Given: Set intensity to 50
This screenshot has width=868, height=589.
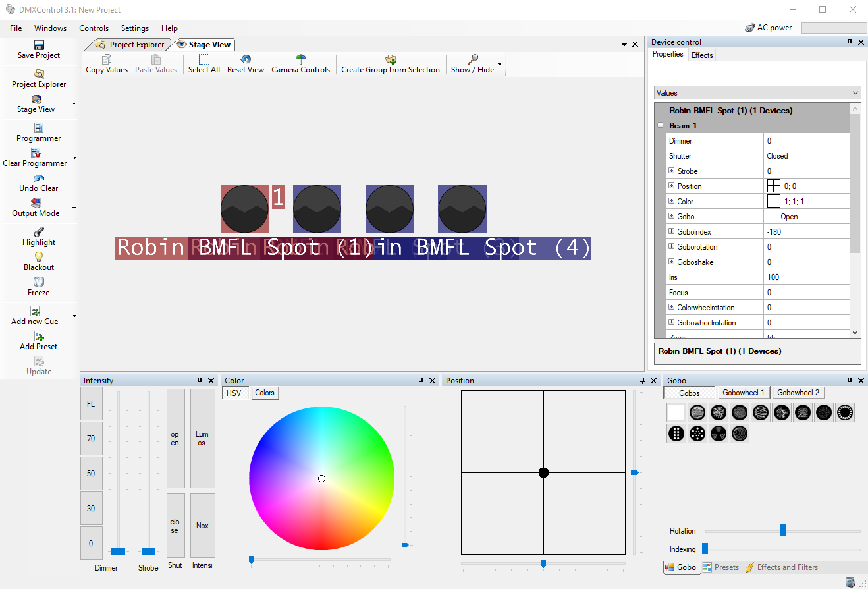Looking at the screenshot, I should [x=92, y=474].
